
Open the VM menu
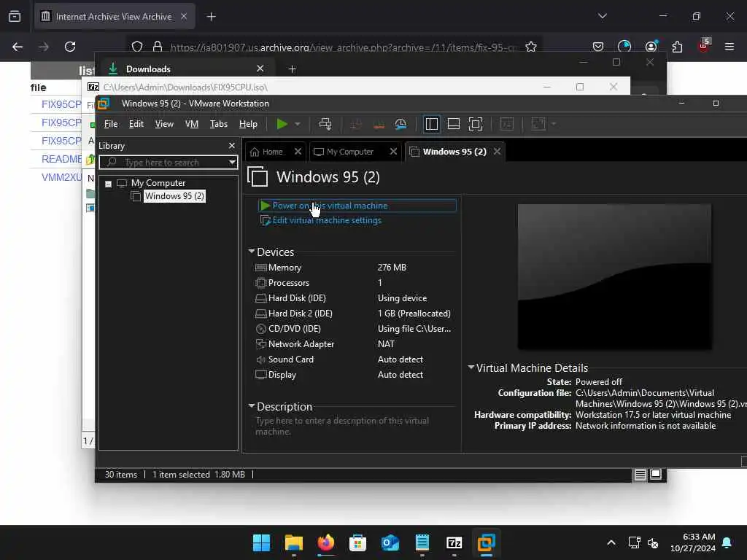tap(192, 124)
